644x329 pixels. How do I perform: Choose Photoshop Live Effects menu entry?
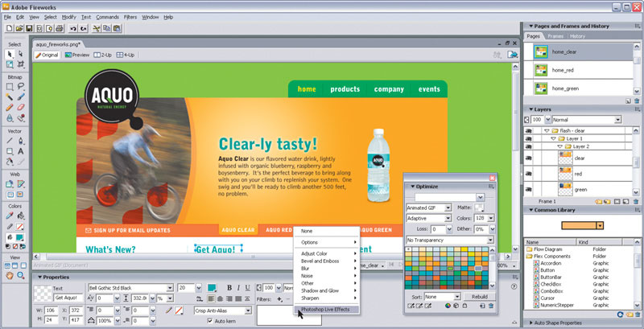coord(327,310)
